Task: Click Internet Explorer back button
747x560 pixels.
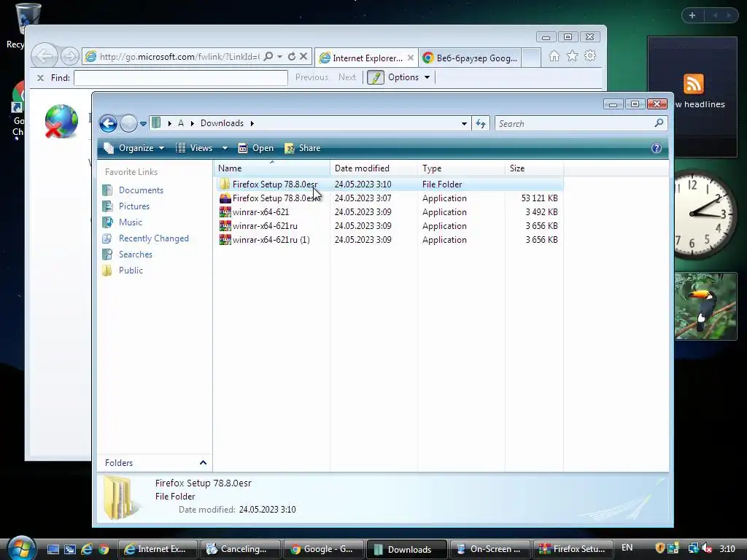Action: click(x=44, y=56)
